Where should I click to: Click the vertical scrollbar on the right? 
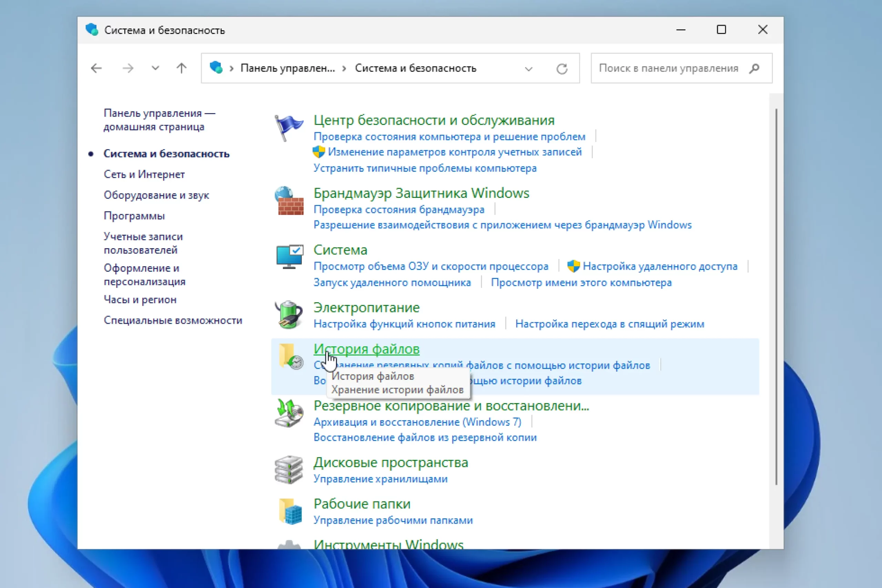point(776,296)
